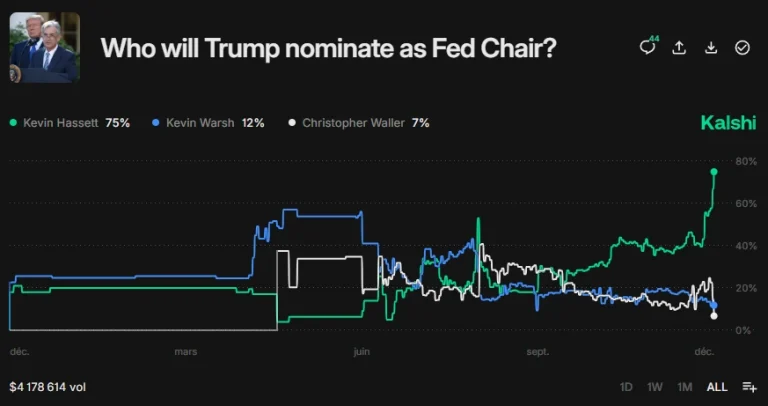Click the Kalshi logo
Viewport: 768px width, 406px height.
pyautogui.click(x=728, y=123)
